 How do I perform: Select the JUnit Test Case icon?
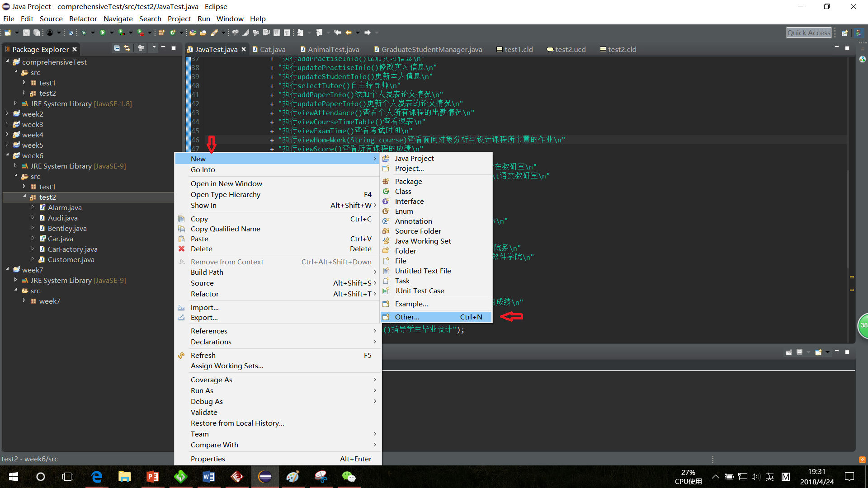pos(387,291)
